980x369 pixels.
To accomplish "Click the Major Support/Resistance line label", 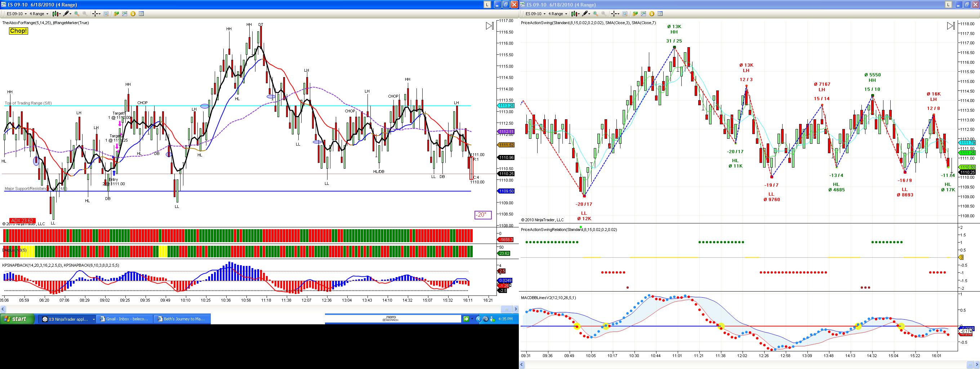I will (36, 188).
